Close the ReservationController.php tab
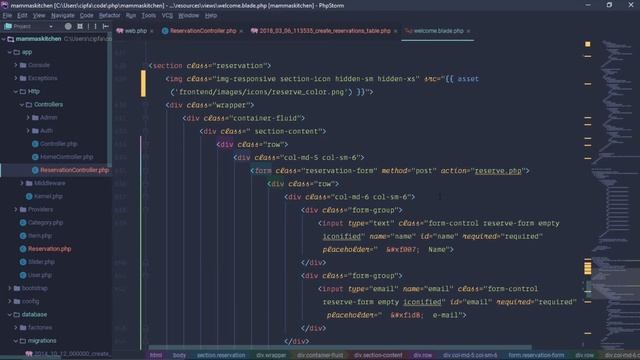Viewport: 640px width, 360px height. tap(241, 31)
